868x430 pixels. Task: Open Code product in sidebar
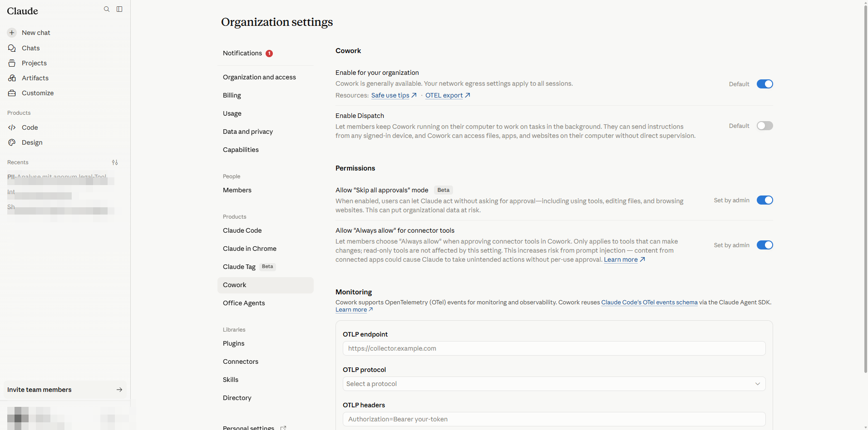[65, 127]
